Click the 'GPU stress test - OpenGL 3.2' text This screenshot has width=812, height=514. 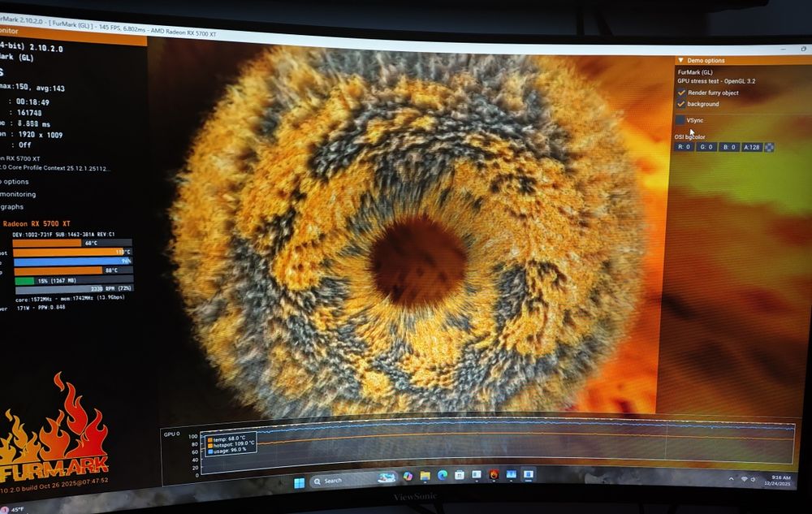click(716, 81)
